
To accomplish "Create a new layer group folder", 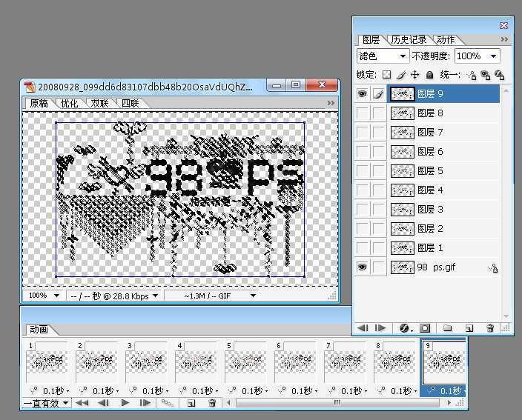I will pos(447,327).
